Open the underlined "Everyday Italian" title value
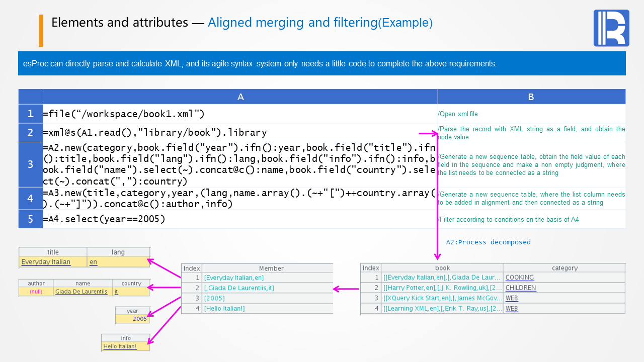 tap(46, 262)
